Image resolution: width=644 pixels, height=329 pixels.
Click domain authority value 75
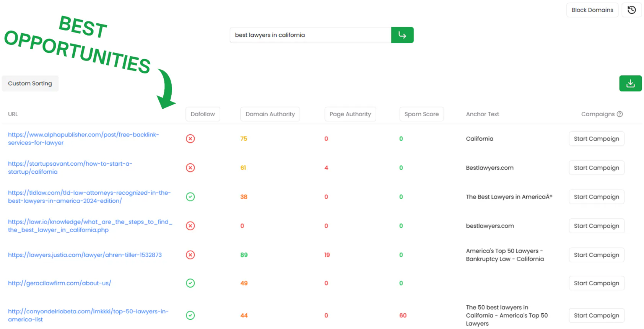[x=244, y=138]
